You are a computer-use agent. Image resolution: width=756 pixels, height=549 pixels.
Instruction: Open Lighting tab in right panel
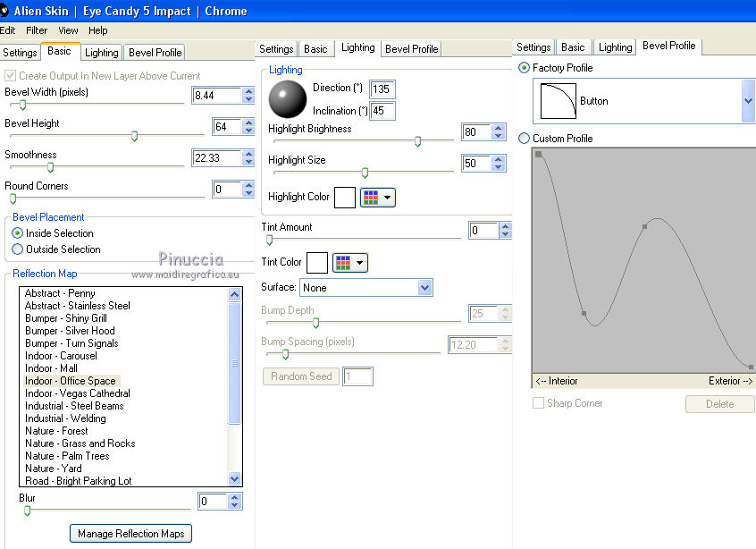tap(615, 47)
